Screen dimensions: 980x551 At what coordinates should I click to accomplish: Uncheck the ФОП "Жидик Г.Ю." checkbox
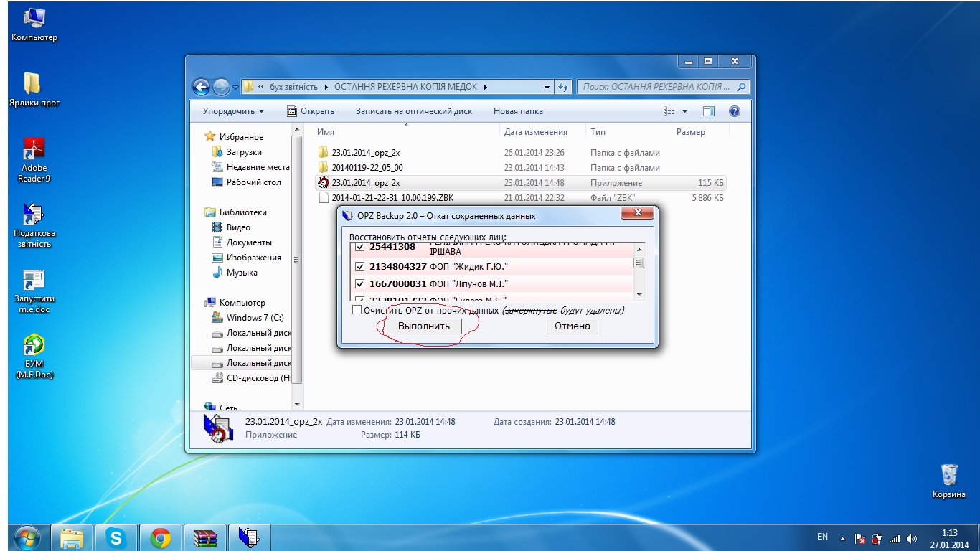[360, 267]
